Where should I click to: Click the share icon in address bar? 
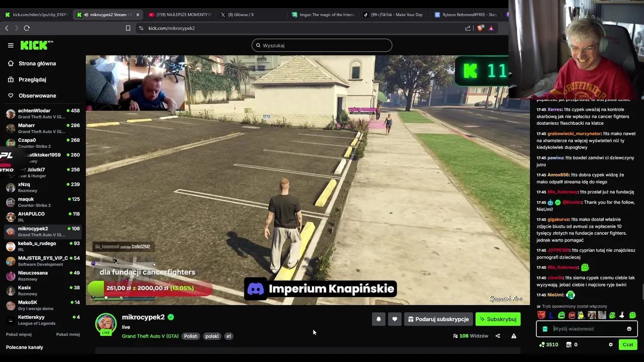click(468, 28)
